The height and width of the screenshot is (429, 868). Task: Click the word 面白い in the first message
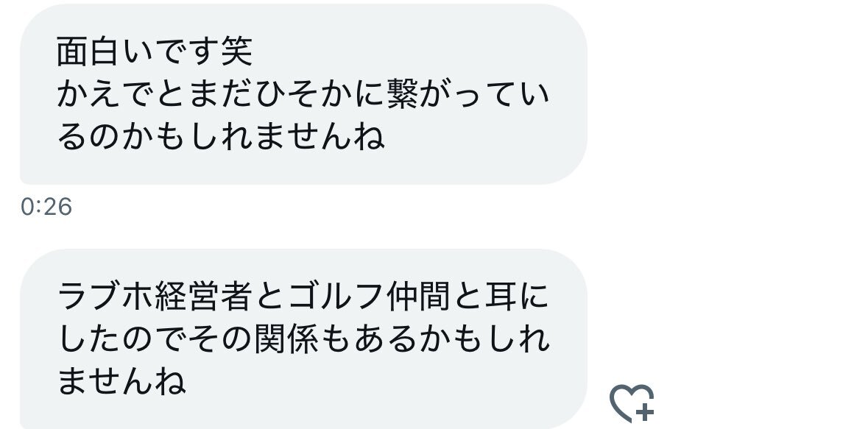pyautogui.click(x=105, y=52)
